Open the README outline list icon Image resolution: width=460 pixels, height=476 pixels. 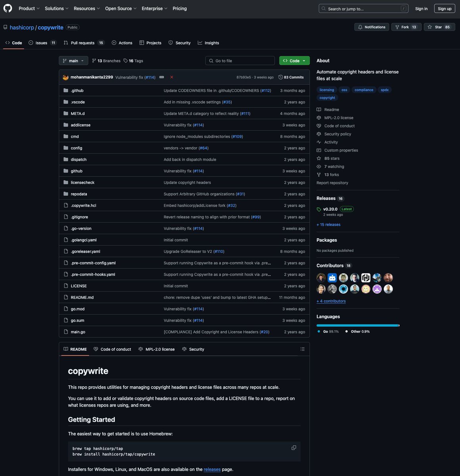[x=303, y=349]
